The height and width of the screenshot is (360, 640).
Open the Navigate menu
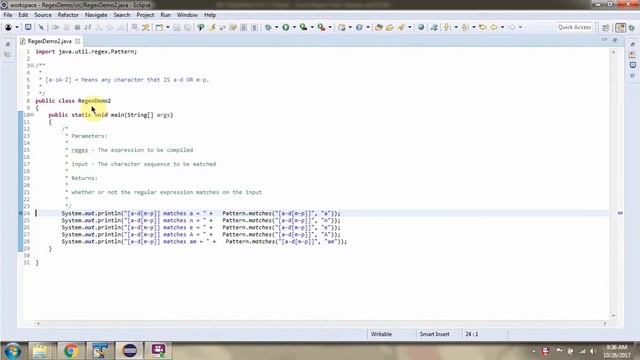pyautogui.click(x=96, y=15)
